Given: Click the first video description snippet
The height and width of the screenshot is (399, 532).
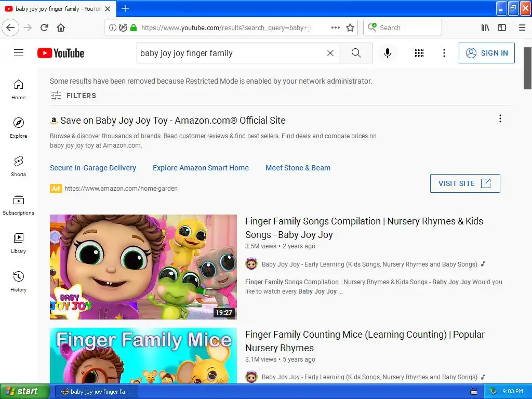Looking at the screenshot, I should [374, 287].
